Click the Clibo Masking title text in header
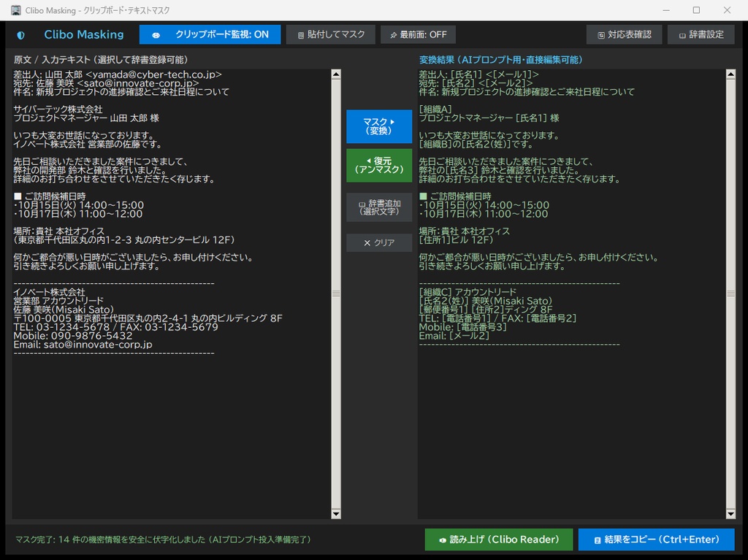This screenshot has width=748, height=560. 84,35
